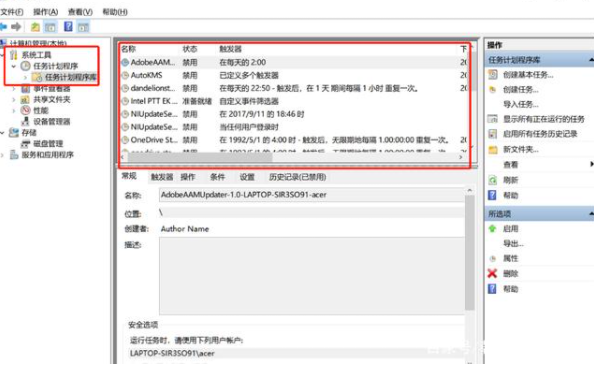Image resolution: width=594 pixels, height=374 pixels.
Task: Click the task list horizontal scrollbar right arrow
Action: tap(461, 157)
